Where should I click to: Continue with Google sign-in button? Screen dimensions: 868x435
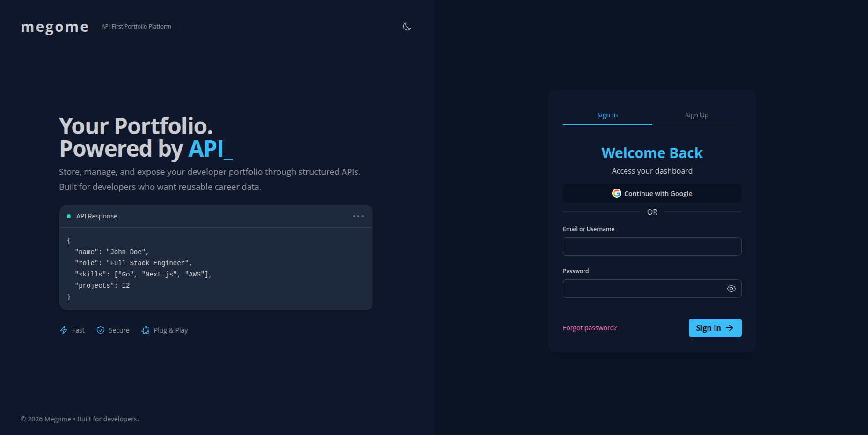coord(652,193)
